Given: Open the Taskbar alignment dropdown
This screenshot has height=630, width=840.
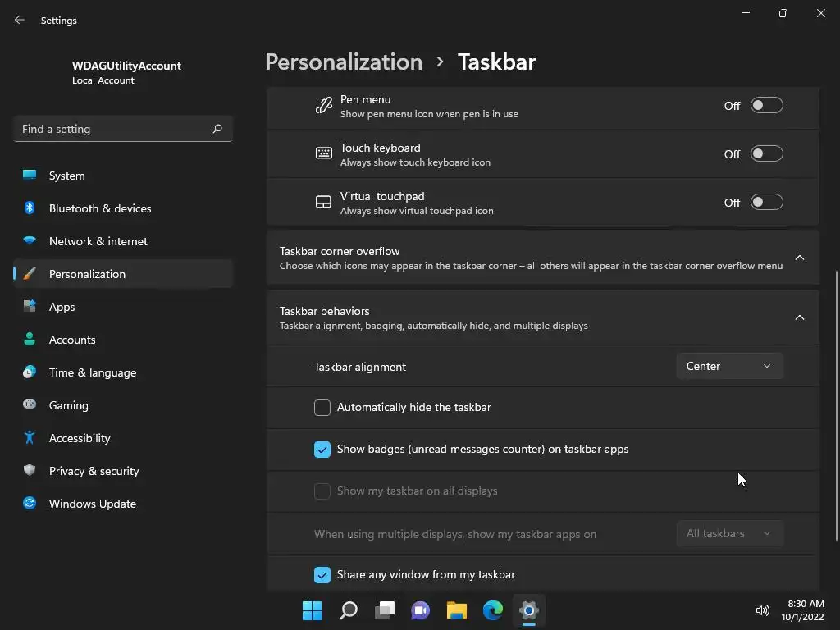Looking at the screenshot, I should tap(729, 367).
